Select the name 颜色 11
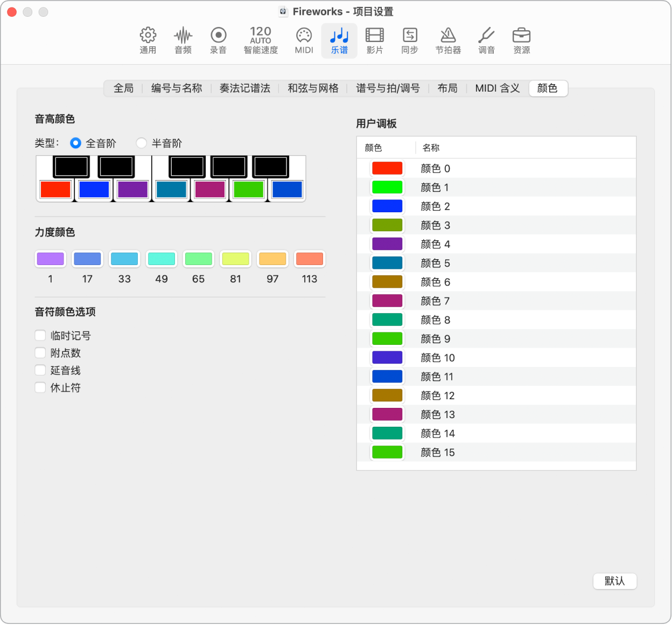The width and height of the screenshot is (672, 625). pyautogui.click(x=437, y=377)
